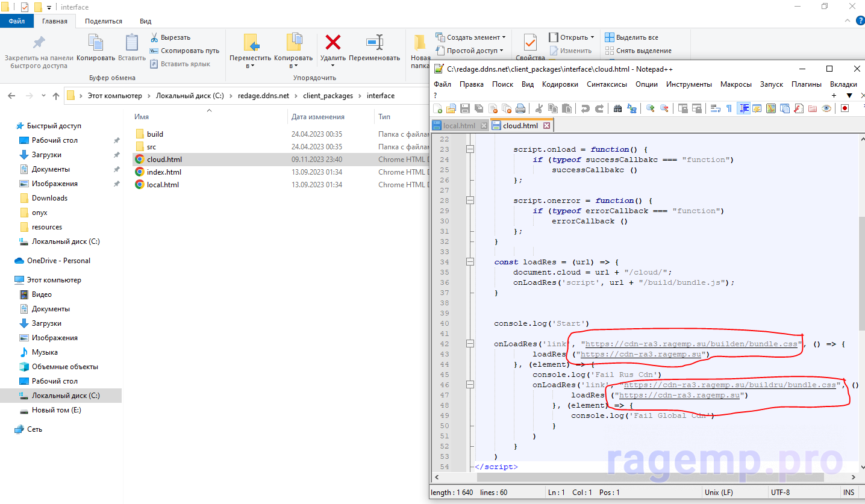Open the Макросы menu
865x504 pixels.
click(x=735, y=84)
